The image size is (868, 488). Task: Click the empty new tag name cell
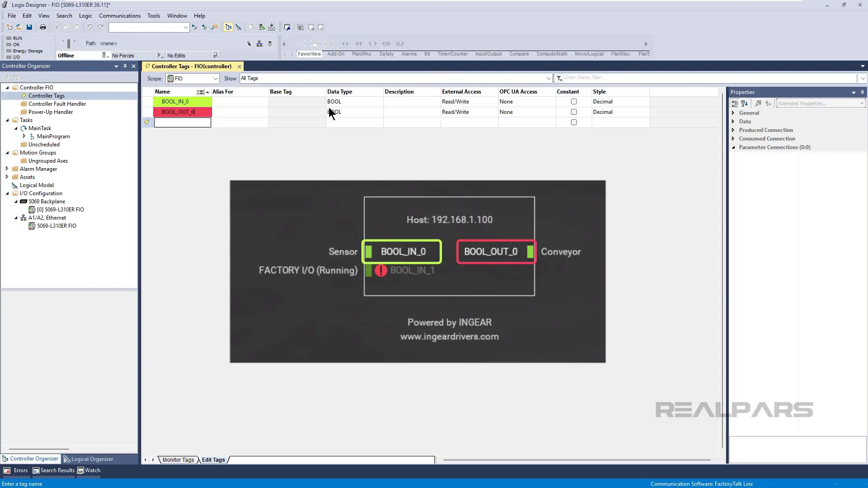pos(183,122)
